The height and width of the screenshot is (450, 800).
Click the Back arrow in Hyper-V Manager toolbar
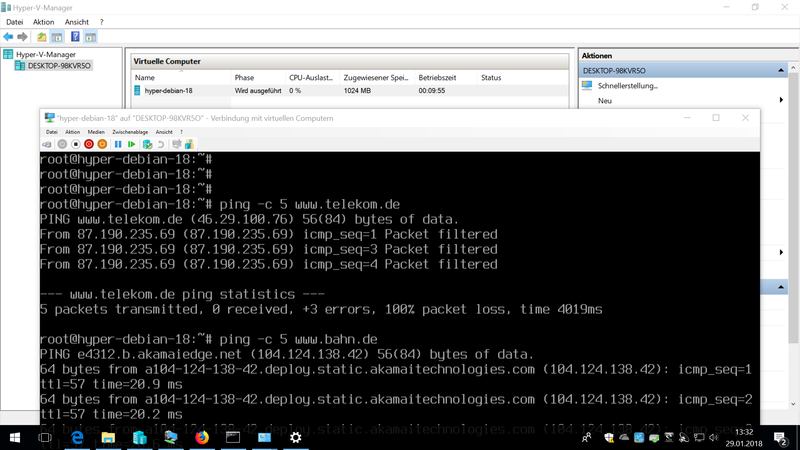click(8, 37)
